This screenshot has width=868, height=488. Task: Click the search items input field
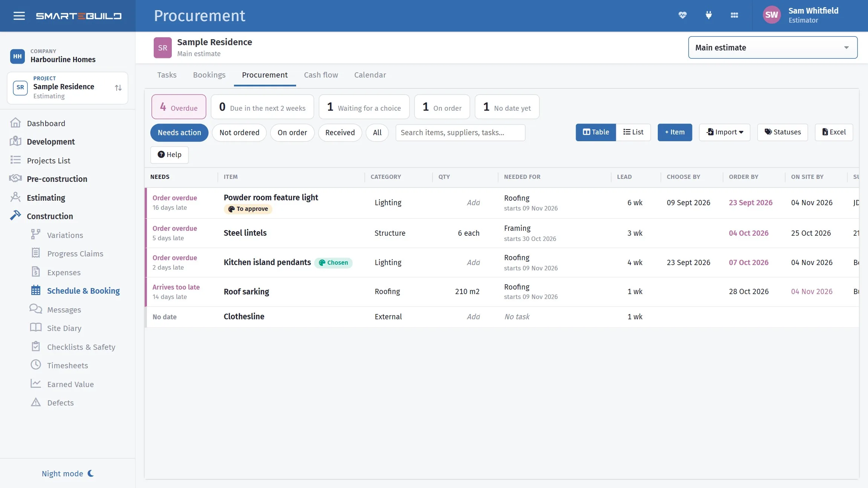pyautogui.click(x=460, y=133)
